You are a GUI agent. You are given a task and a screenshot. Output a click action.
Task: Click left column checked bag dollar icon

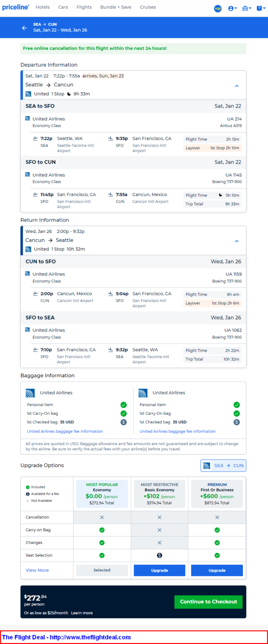(x=124, y=422)
